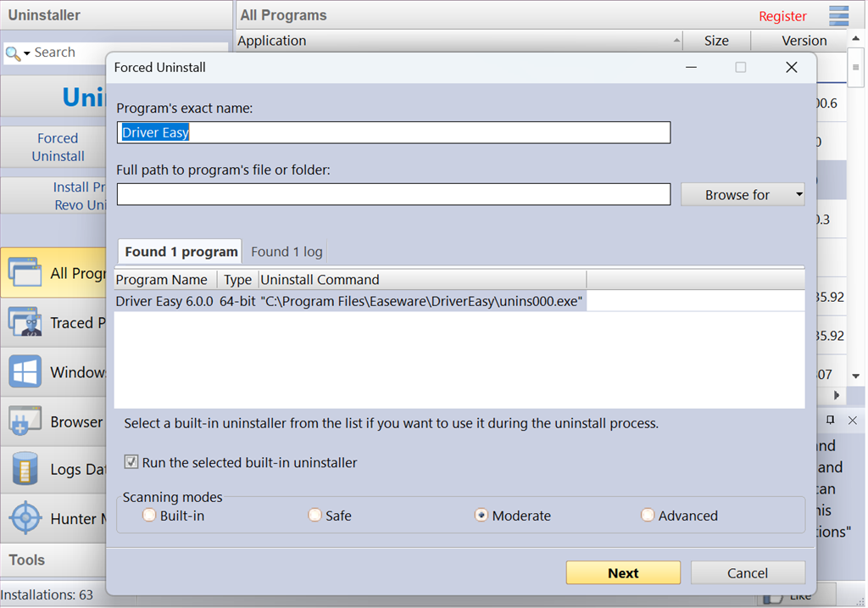Click the Installations: 63 status text
Image resolution: width=868 pixels, height=608 pixels.
pyautogui.click(x=47, y=594)
